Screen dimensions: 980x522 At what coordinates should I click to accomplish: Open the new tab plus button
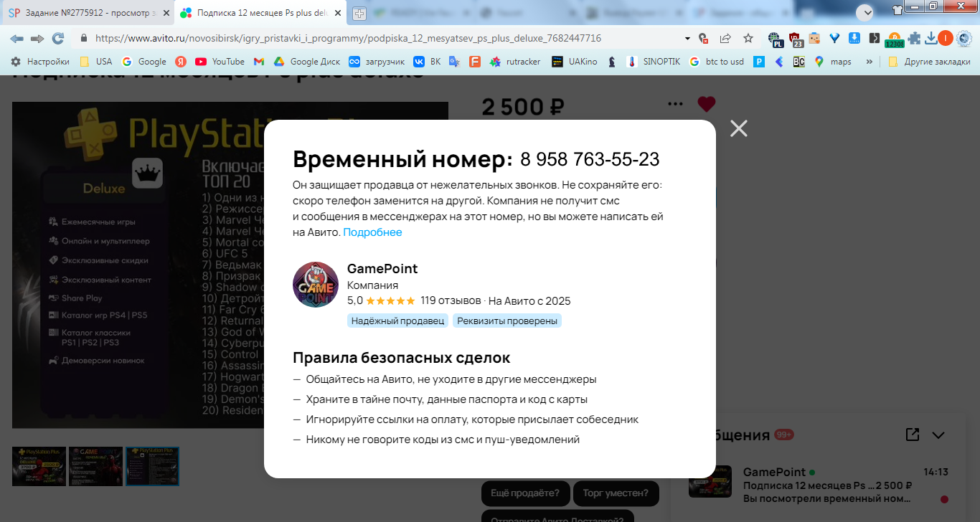click(359, 14)
